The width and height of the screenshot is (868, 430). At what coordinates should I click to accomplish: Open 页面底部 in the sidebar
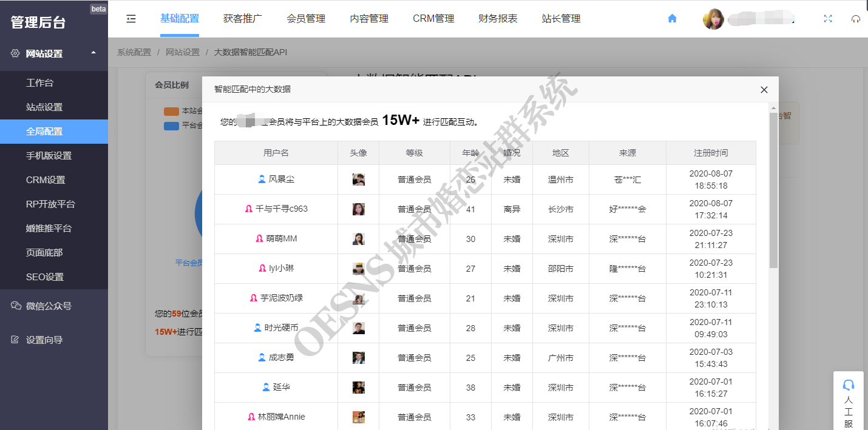coord(54,253)
